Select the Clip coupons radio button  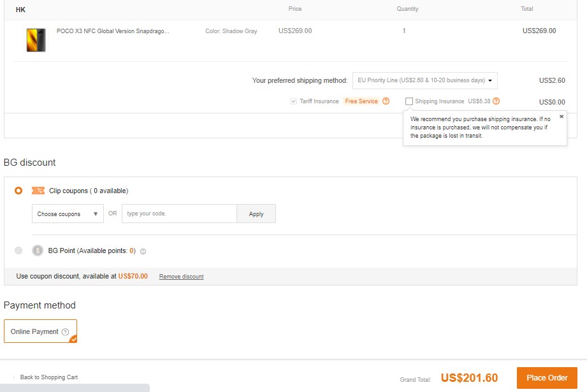pos(18,191)
